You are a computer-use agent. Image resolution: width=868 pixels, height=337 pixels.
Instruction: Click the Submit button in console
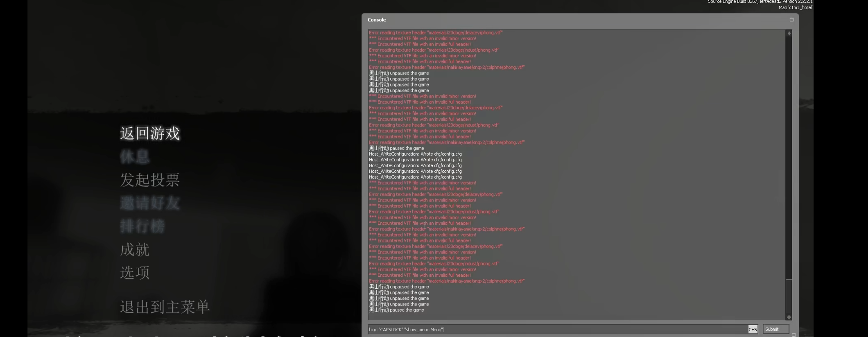(x=776, y=329)
